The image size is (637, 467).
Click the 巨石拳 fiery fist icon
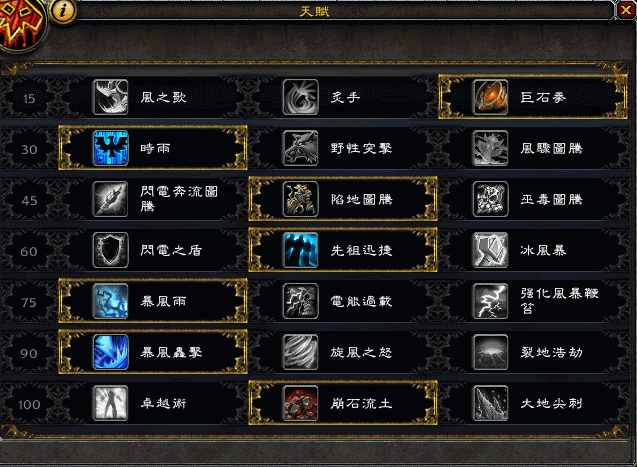pos(491,97)
